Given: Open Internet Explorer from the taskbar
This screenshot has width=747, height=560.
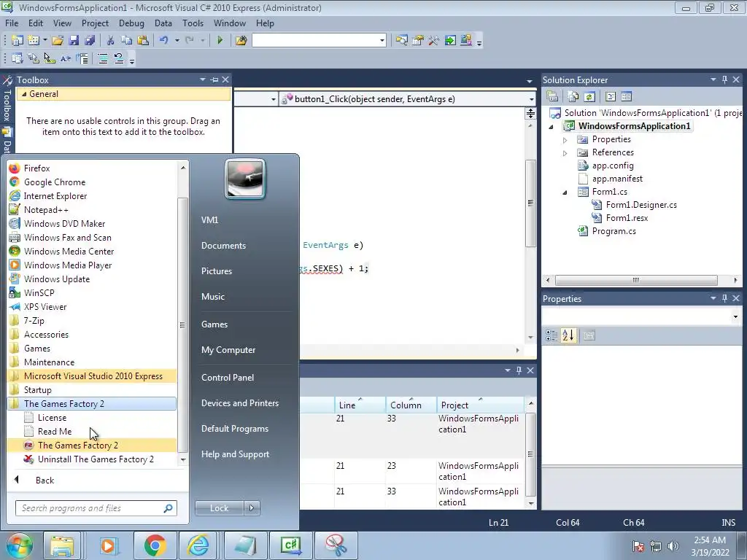Looking at the screenshot, I should (198, 545).
